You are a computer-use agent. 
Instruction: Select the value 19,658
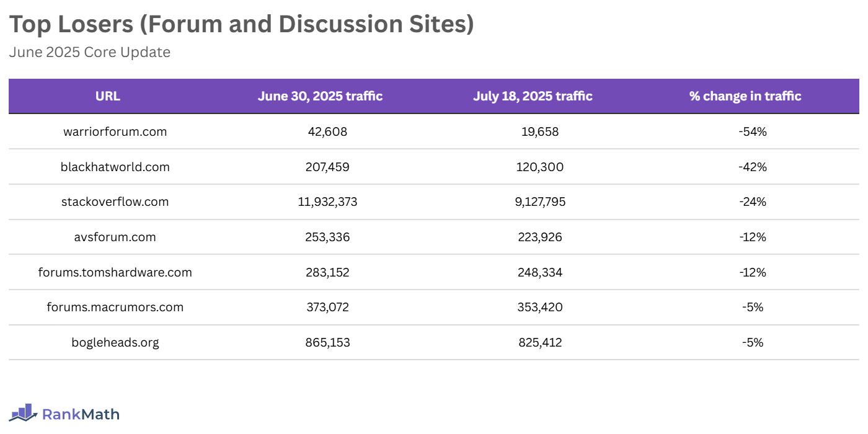click(540, 131)
